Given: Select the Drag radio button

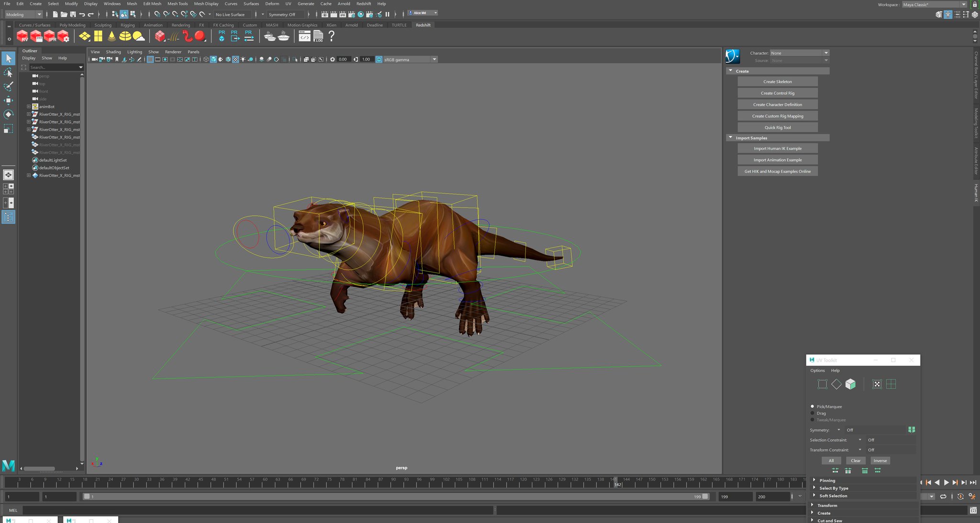Looking at the screenshot, I should (x=813, y=413).
